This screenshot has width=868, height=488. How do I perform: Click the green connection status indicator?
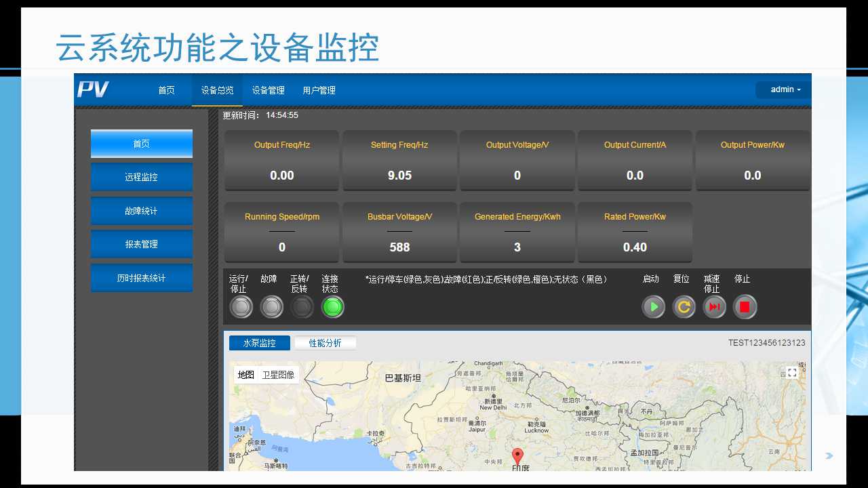pos(332,307)
